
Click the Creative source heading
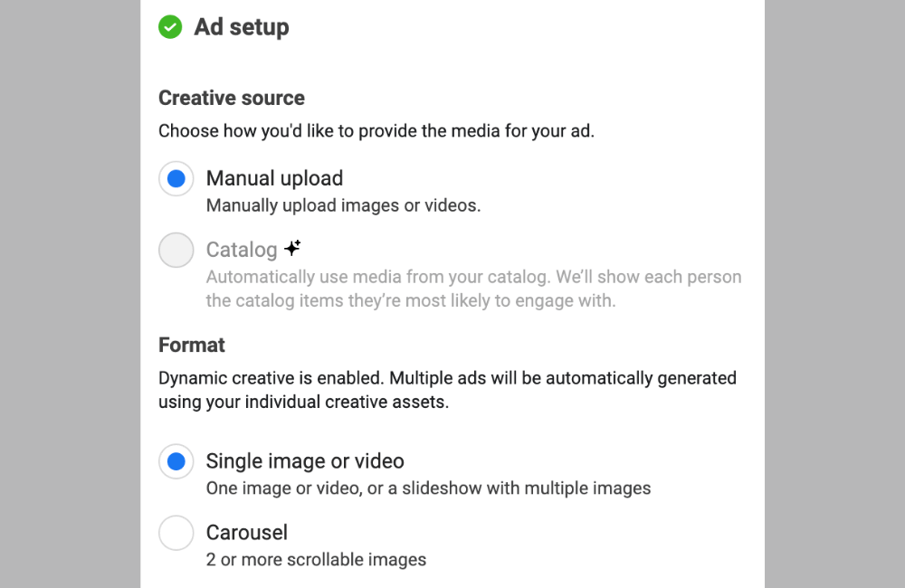[232, 98]
